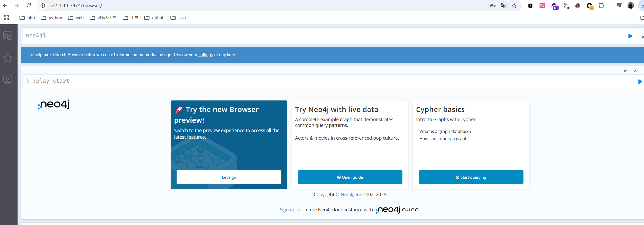The width and height of the screenshot is (644, 225).
Task: Open the Database information sidebar icon
Action: coord(8,36)
